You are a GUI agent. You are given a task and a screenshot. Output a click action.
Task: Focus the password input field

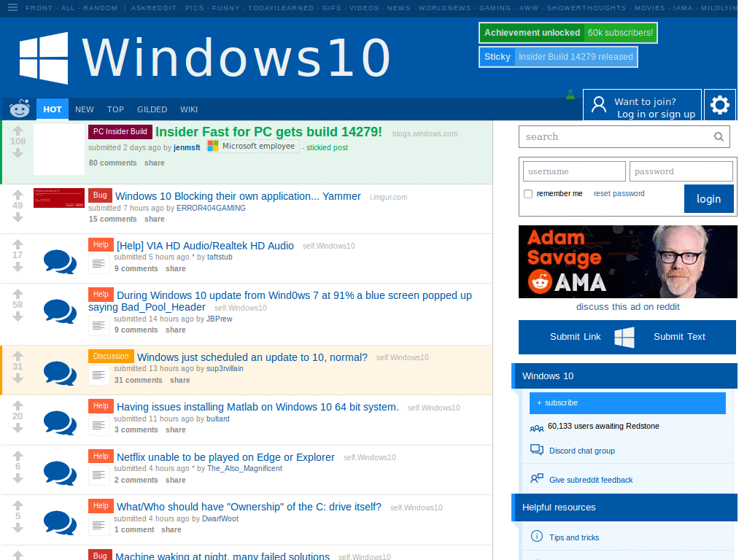pos(681,171)
